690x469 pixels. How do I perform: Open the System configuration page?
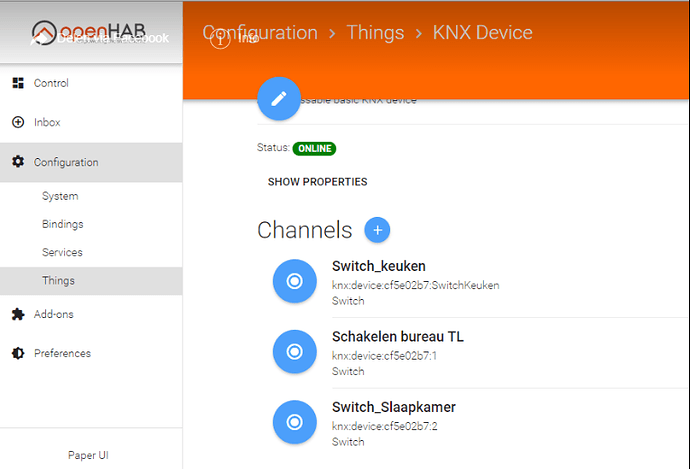point(60,196)
